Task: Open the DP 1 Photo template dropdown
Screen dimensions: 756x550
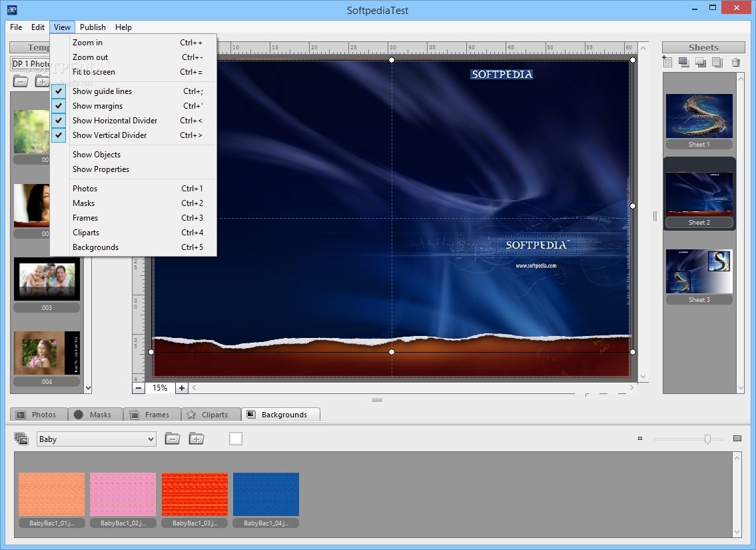Action: [x=31, y=64]
